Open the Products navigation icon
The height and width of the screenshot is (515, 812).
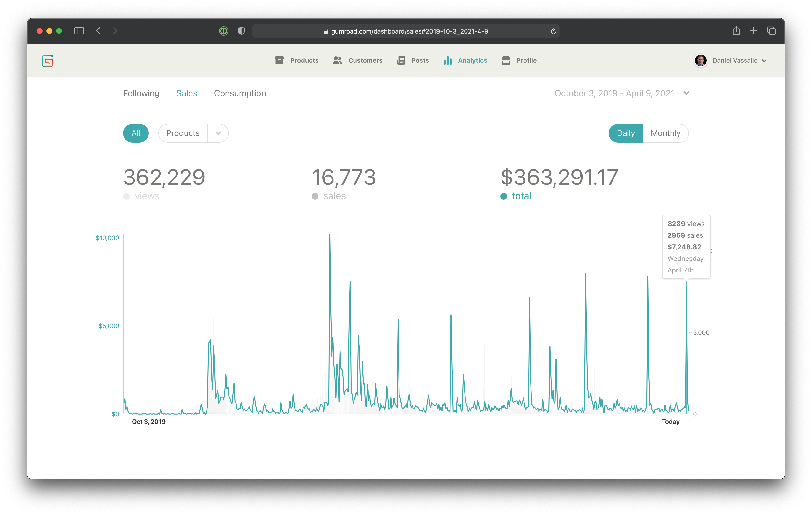coord(279,60)
